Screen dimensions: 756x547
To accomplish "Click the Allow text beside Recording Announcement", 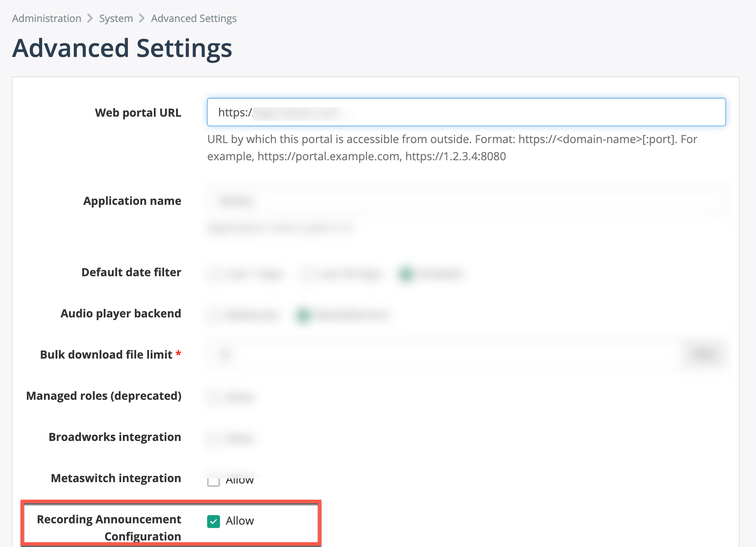I will (x=240, y=521).
